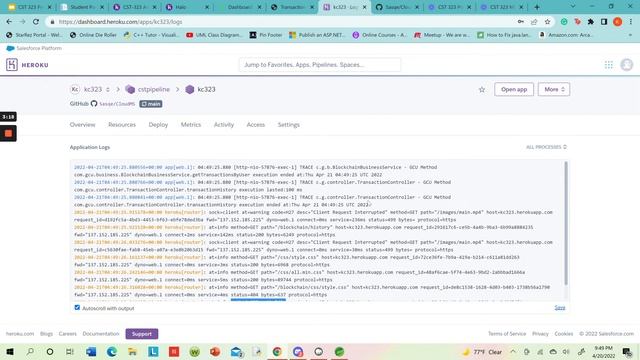Open the Activity tab
The image size is (640, 360).
224,124
